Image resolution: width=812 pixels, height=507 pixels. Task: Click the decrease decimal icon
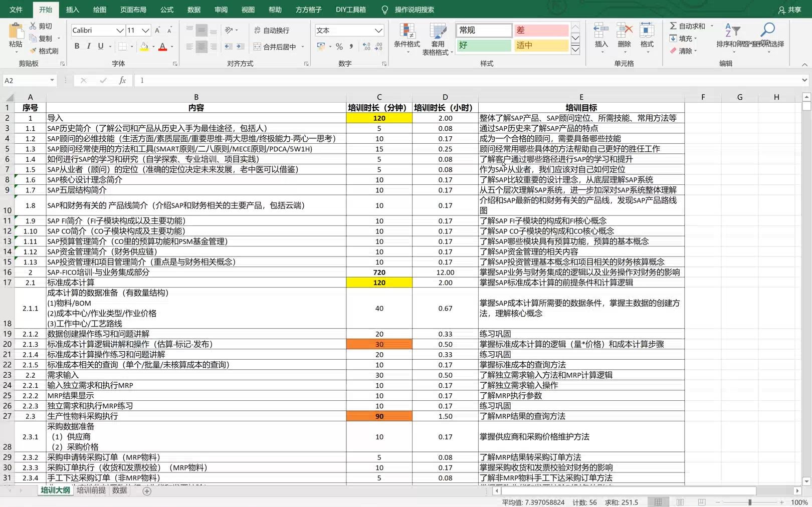click(378, 47)
